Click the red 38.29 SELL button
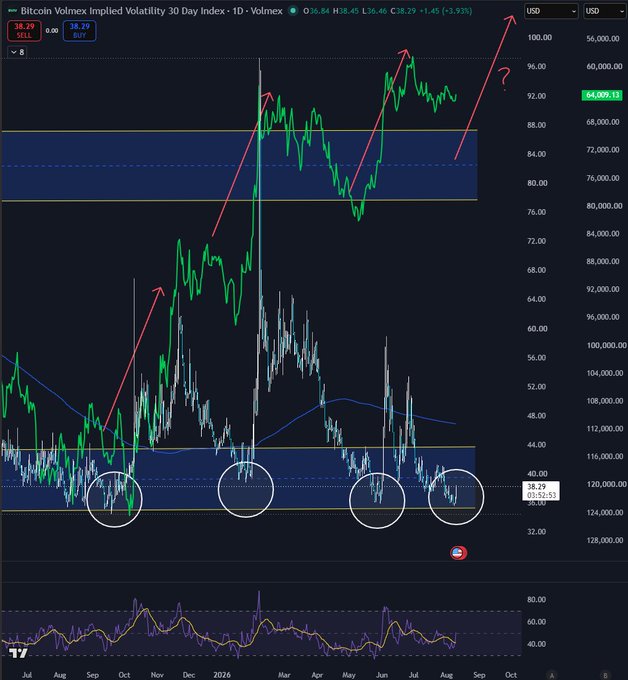The image size is (628, 680). (x=24, y=31)
